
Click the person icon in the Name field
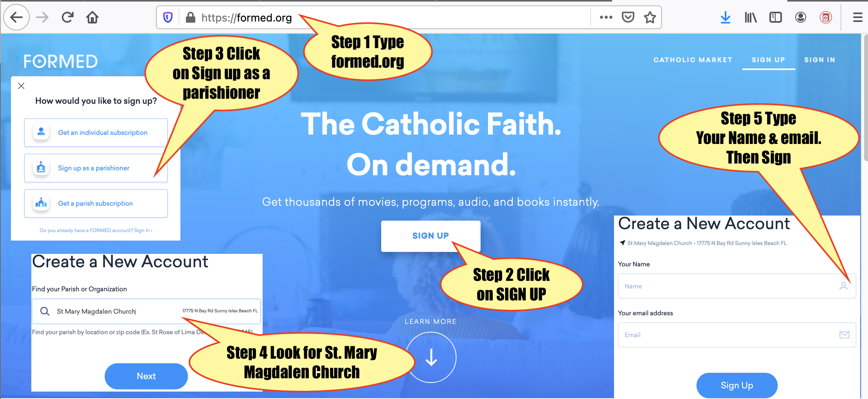[x=843, y=286]
